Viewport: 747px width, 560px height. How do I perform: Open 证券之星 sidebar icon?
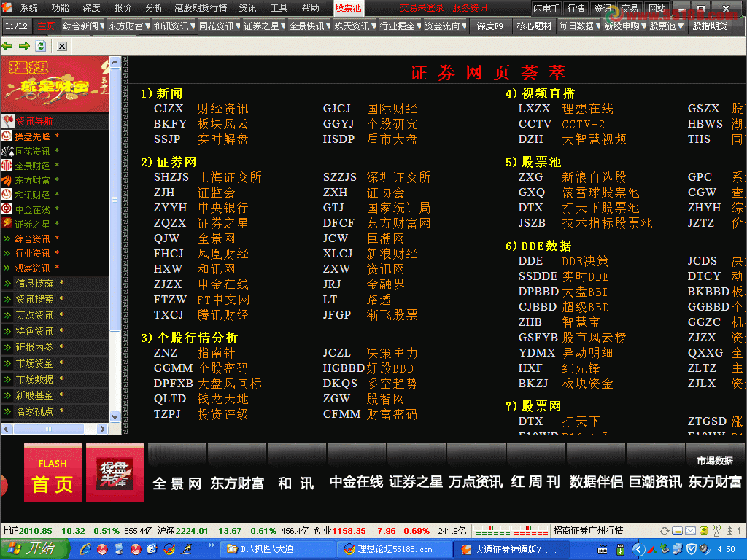[7, 223]
